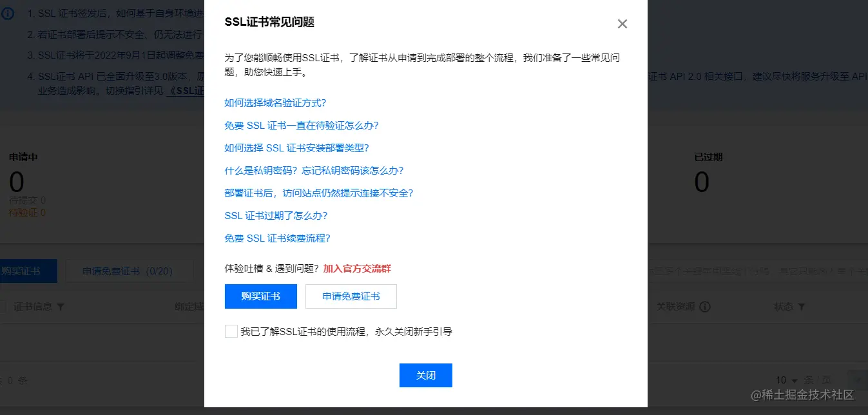Screen dimensions: 868x415
Task: Click the 已过期 count label
Action: coord(708,157)
